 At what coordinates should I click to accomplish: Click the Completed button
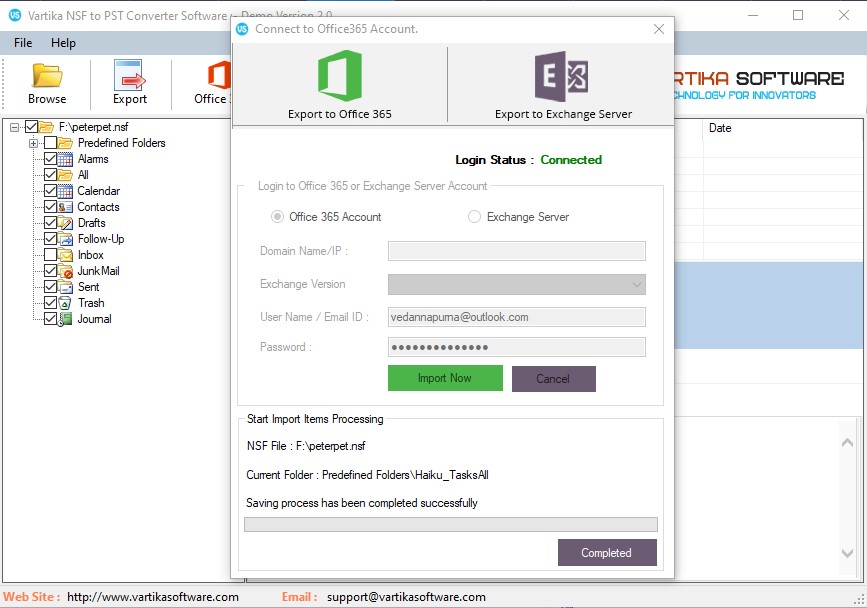click(607, 553)
